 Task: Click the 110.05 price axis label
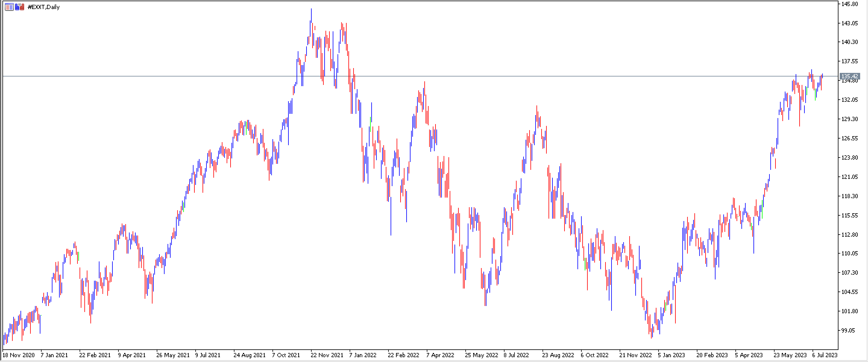(850, 254)
